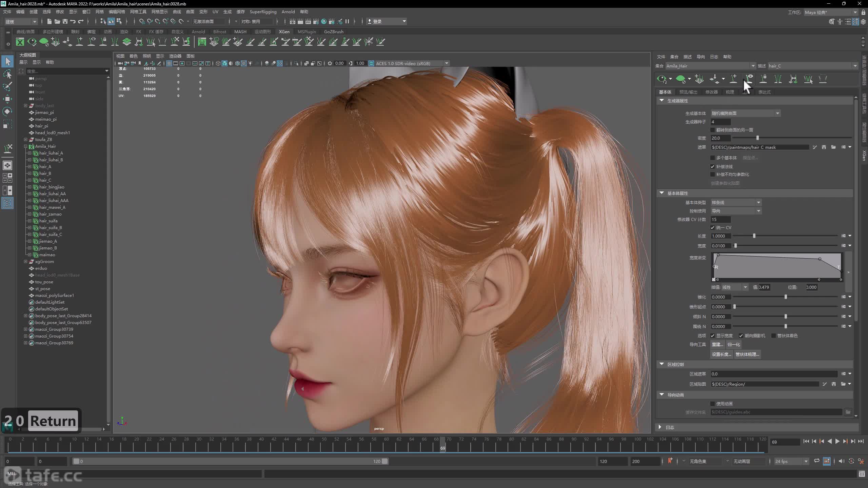Adjust the 密度 slider handle
This screenshot has width=868, height=488.
pyautogui.click(x=757, y=138)
